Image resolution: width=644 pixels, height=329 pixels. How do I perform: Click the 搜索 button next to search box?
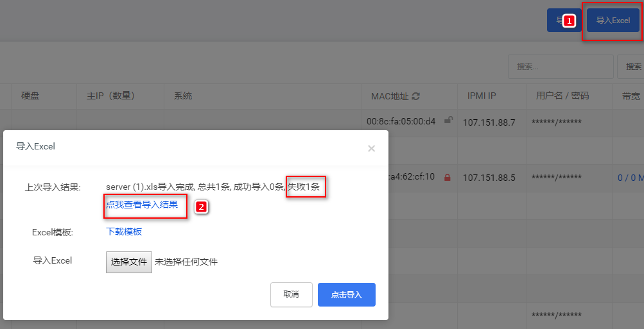(x=632, y=67)
